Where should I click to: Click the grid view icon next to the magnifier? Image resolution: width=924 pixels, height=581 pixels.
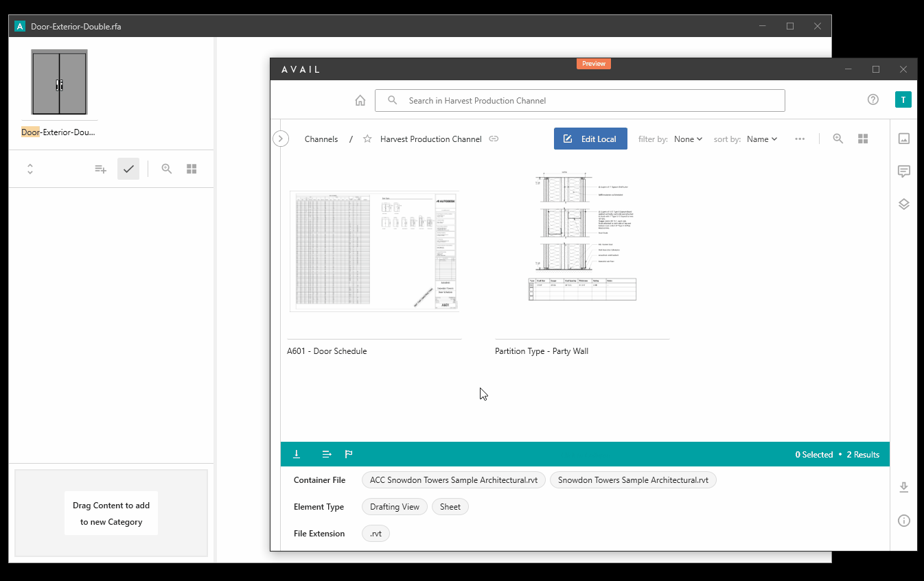863,138
